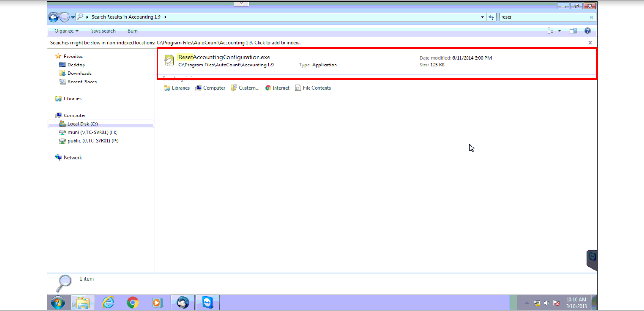Click the info bar to add location to index
Viewport: 644px width, 311px height.
point(176,42)
